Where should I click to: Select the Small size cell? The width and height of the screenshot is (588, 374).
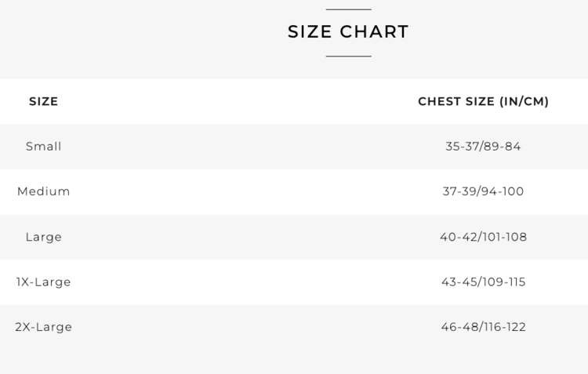(43, 147)
